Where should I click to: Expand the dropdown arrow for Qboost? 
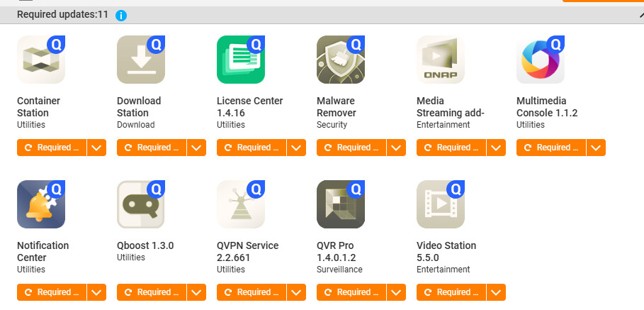[x=196, y=292]
